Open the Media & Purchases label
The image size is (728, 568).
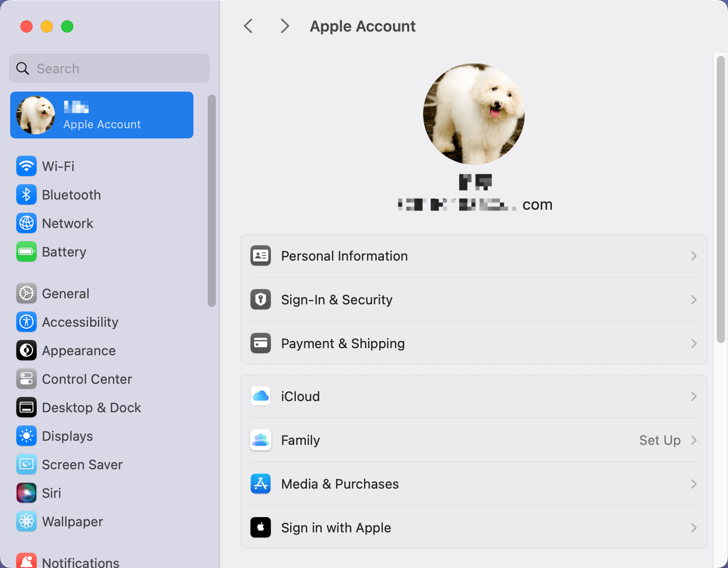point(340,484)
